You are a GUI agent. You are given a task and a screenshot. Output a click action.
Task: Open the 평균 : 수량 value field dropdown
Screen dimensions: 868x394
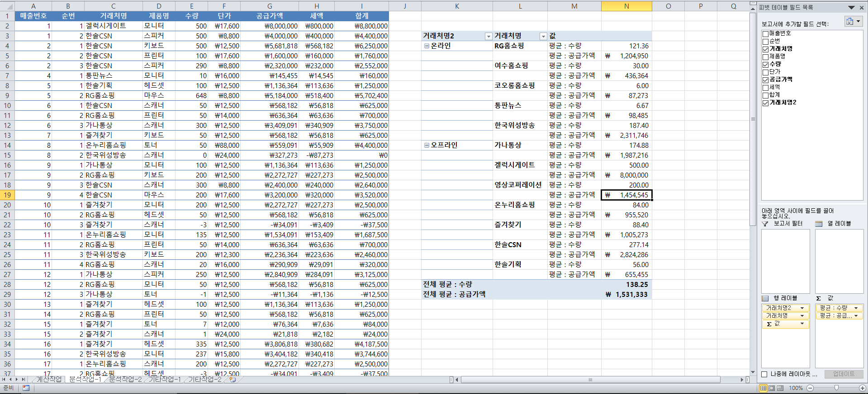point(856,308)
